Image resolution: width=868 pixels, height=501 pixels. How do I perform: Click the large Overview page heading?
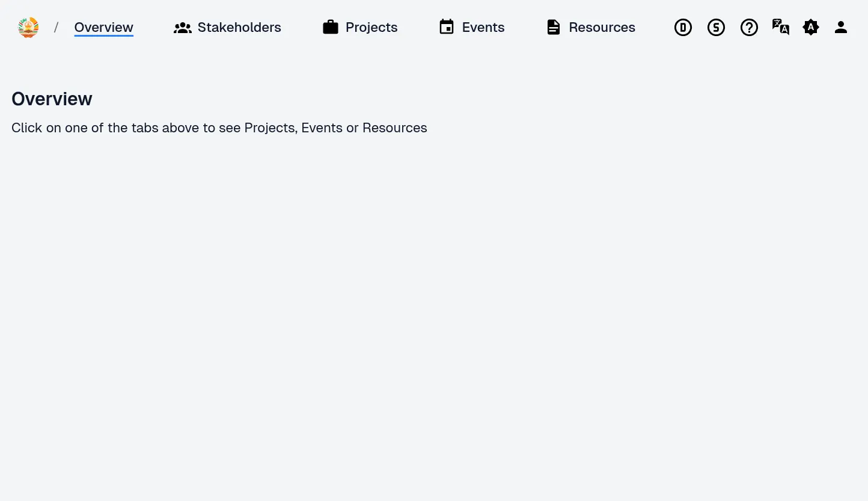pos(52,99)
